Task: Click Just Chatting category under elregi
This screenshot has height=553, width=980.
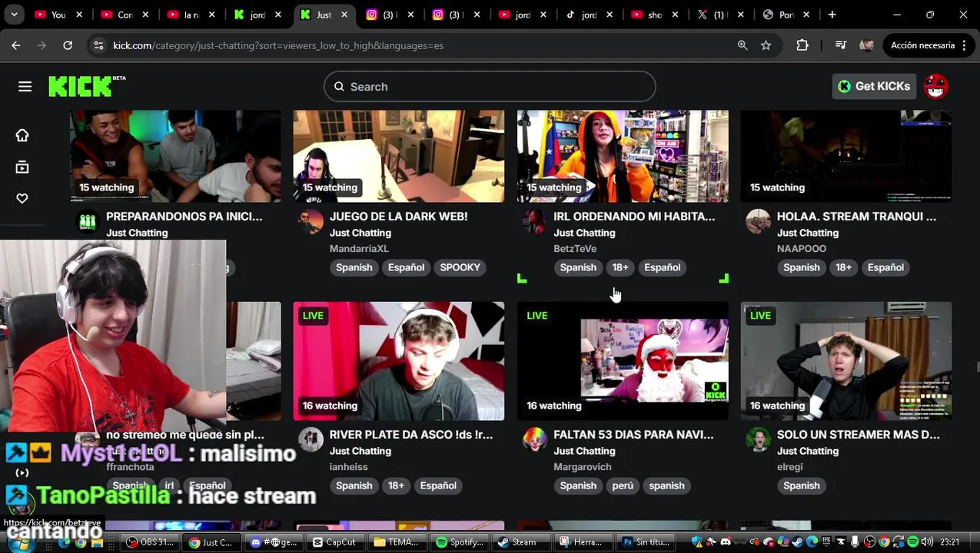Action: click(808, 451)
